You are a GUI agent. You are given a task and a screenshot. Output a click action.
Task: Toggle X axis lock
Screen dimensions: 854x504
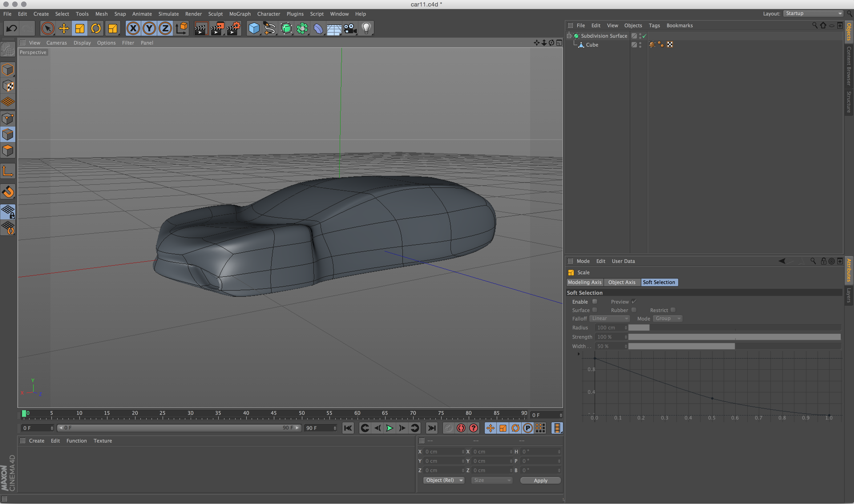point(133,28)
